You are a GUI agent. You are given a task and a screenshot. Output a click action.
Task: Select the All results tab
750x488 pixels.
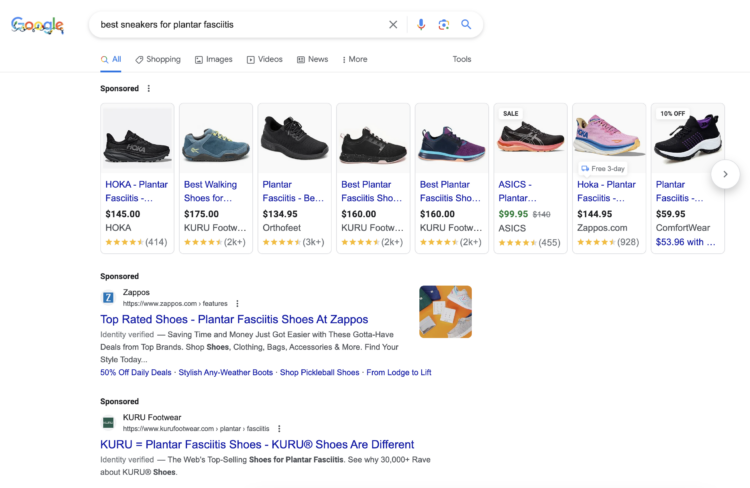(111, 59)
